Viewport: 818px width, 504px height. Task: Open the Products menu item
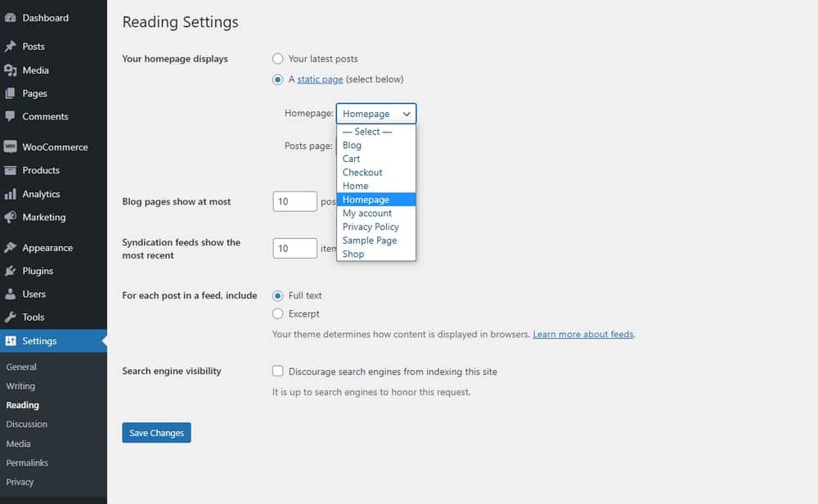[x=53, y=170]
